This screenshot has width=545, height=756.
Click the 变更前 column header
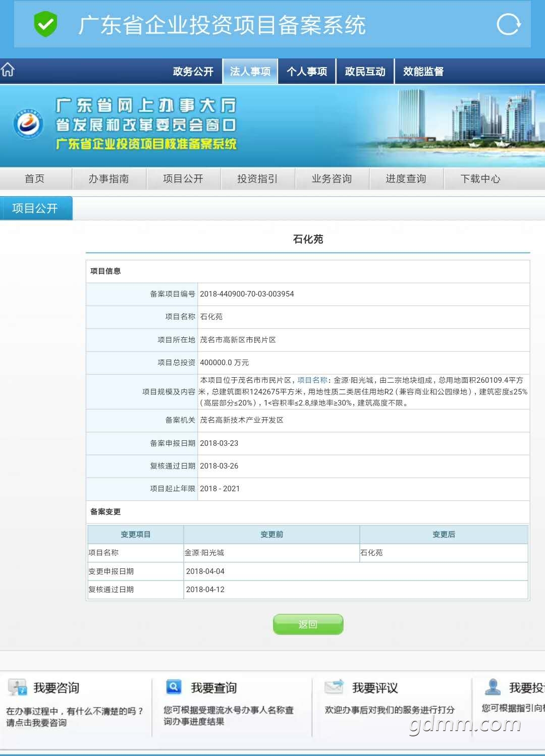coord(272,535)
